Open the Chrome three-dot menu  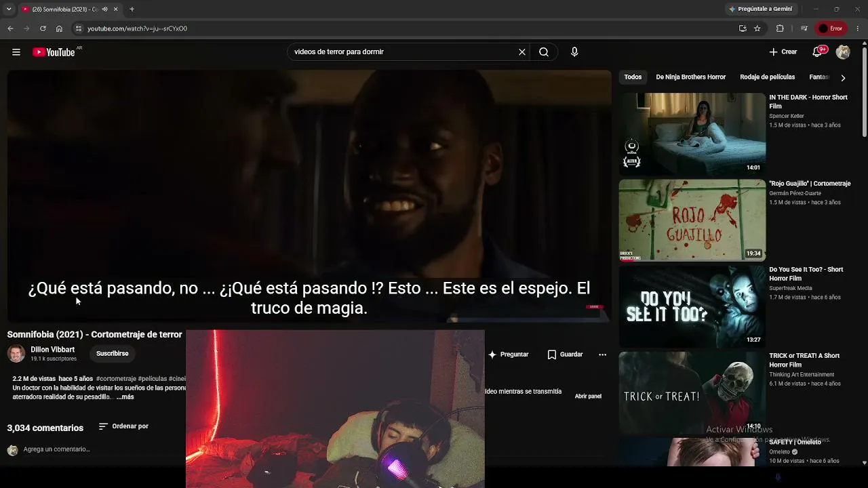[859, 28]
